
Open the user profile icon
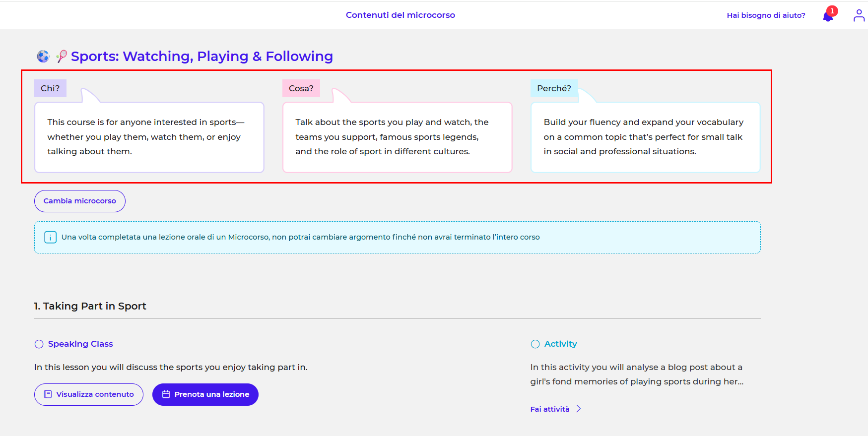pos(859,16)
